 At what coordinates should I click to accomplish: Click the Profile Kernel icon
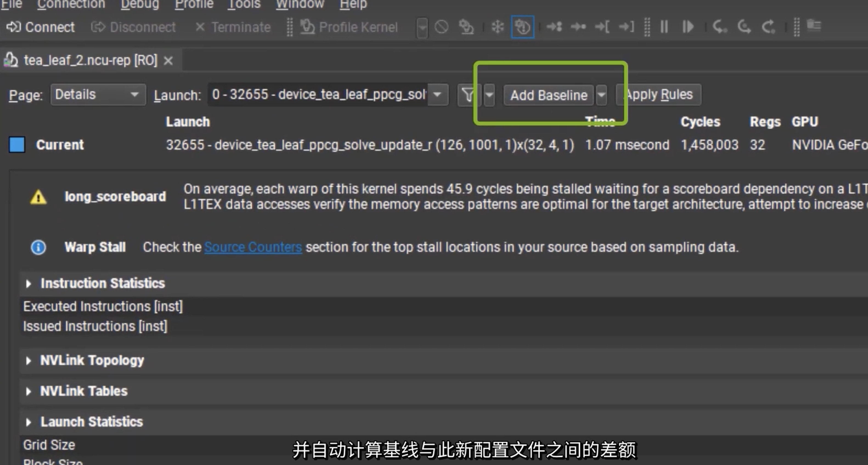[x=307, y=27]
